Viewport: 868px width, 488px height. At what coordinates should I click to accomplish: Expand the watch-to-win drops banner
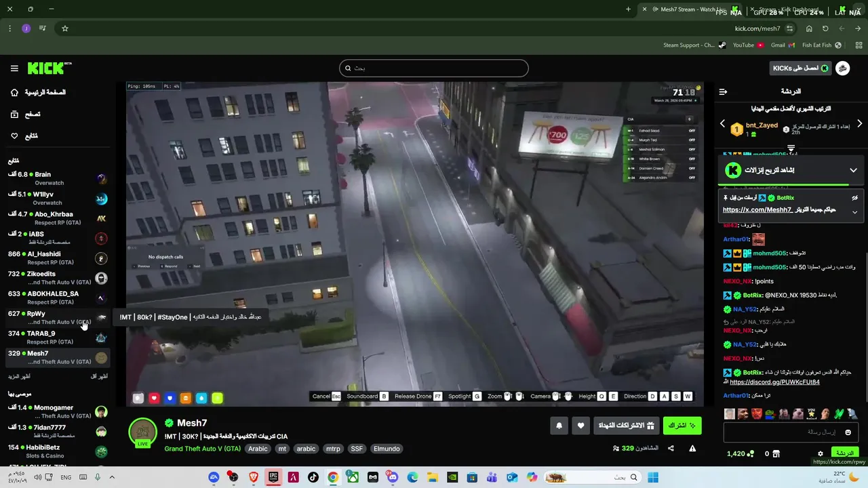pyautogui.click(x=853, y=170)
